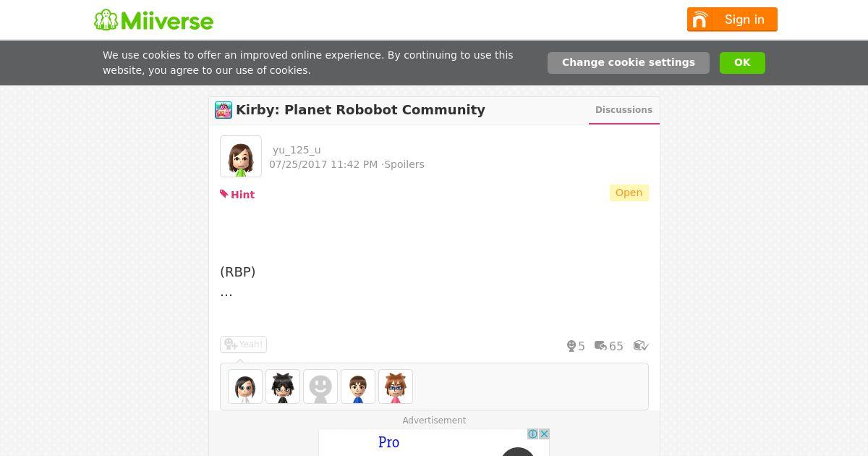Click the pink Hint tag
The height and width of the screenshot is (456, 868).
[237, 195]
